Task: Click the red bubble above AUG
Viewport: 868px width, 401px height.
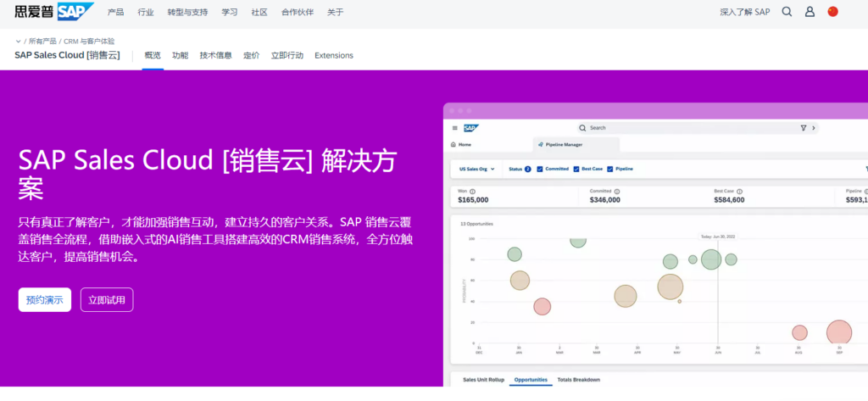Action: (799, 333)
